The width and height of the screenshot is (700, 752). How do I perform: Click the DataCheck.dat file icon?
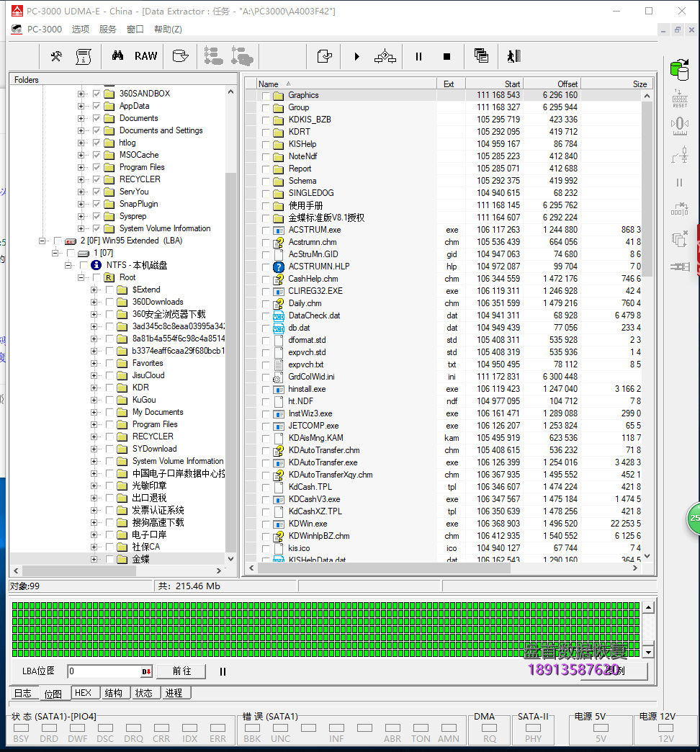(x=279, y=316)
